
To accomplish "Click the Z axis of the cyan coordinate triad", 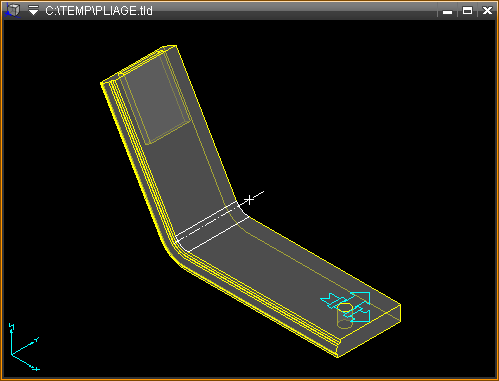I will tap(11, 340).
